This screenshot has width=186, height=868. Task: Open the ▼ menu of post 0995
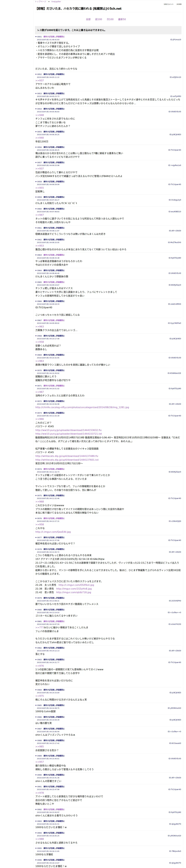click(x=36, y=848)
